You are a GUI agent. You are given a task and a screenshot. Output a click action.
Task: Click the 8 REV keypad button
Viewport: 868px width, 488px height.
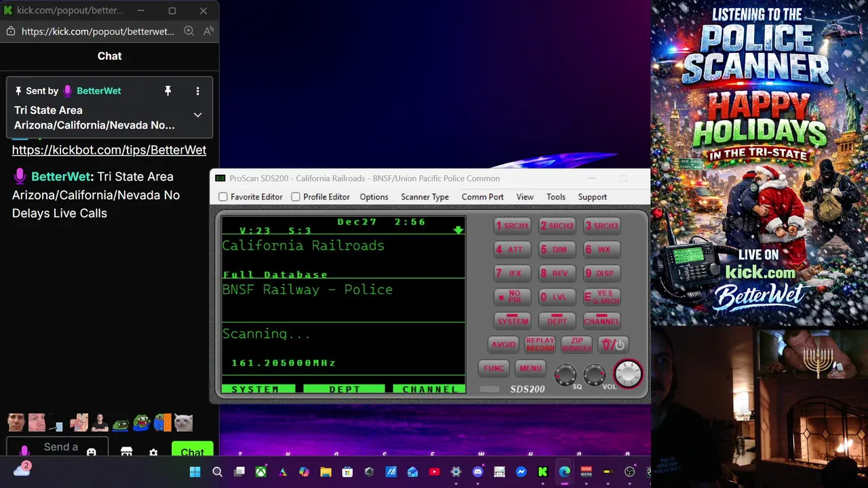557,273
